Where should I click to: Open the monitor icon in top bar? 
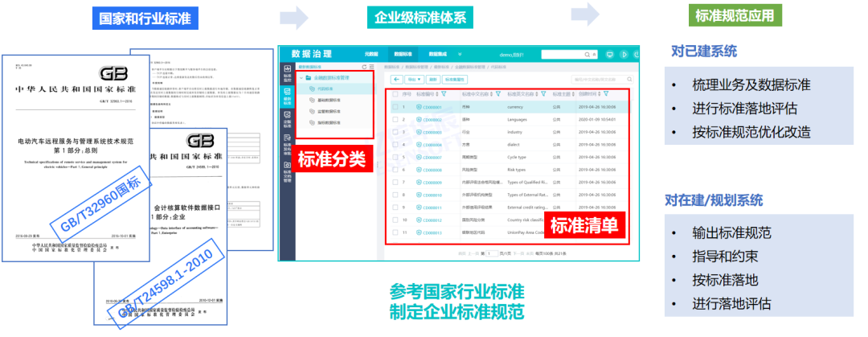pyautogui.click(x=610, y=54)
